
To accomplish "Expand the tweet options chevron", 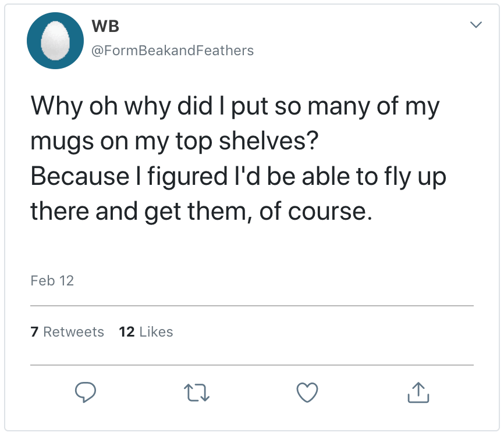I will tap(475, 25).
